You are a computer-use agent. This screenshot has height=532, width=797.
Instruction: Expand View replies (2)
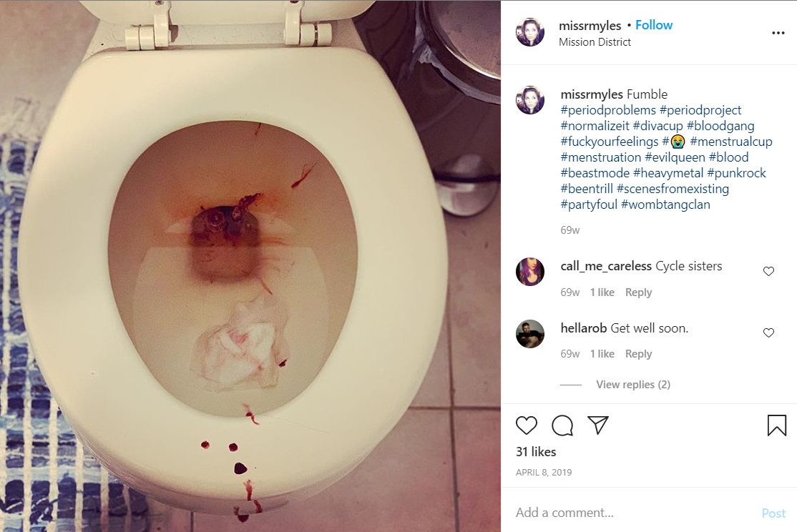[633, 385]
